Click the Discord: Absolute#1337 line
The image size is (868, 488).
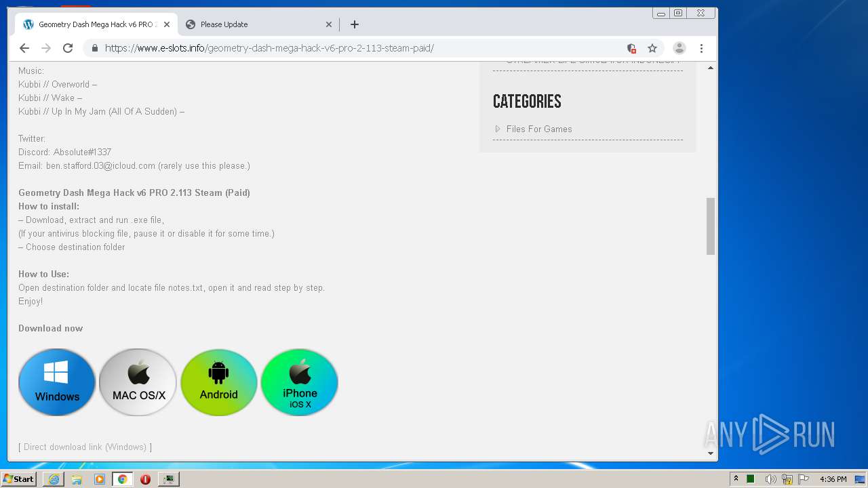tap(64, 152)
